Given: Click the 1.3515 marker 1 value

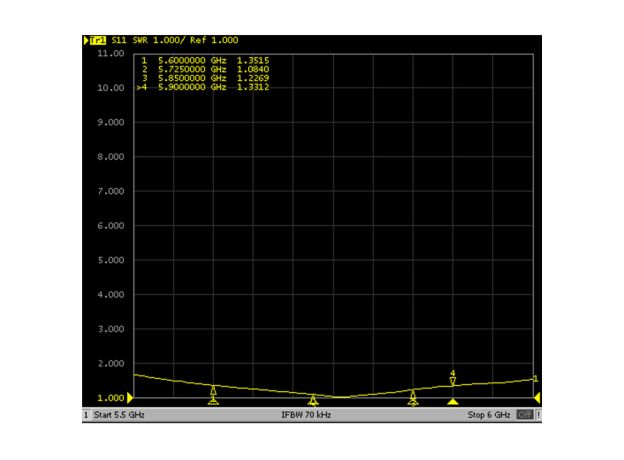Looking at the screenshot, I should click(x=253, y=60).
